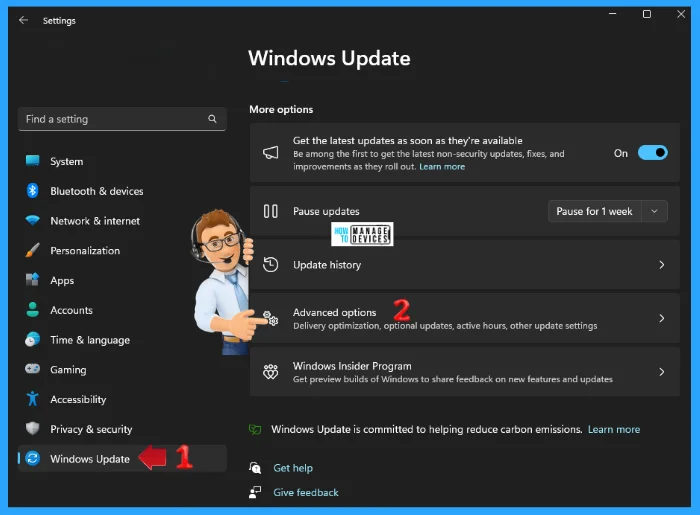Click the Get help link
700x515 pixels.
click(293, 468)
